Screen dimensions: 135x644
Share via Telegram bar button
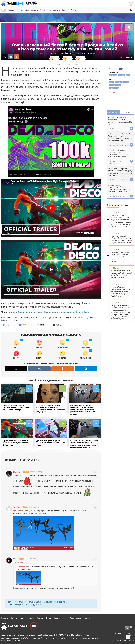(86, 368)
